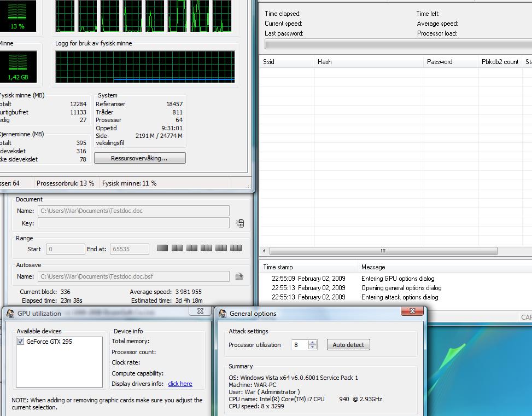The height and width of the screenshot is (416, 532).
Task: Click the OS Windows Vista x64 summary line
Action: click(293, 378)
